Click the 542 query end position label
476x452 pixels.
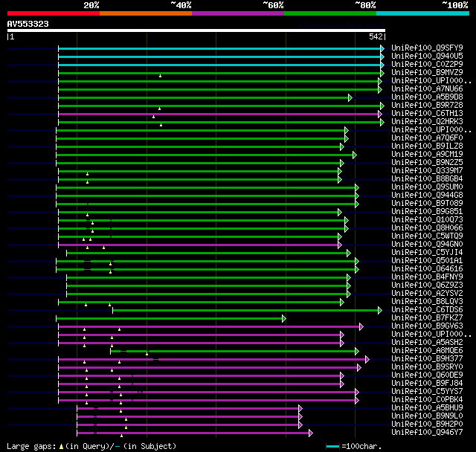[x=376, y=36]
